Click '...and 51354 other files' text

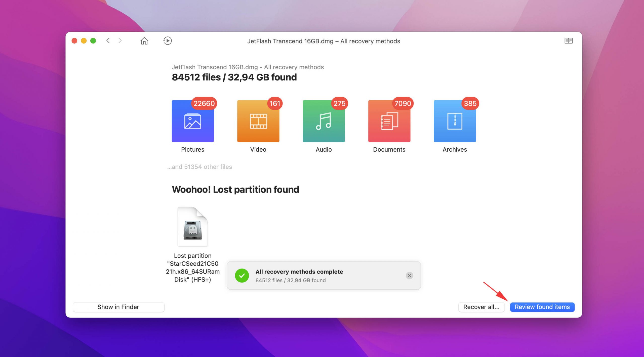click(199, 167)
